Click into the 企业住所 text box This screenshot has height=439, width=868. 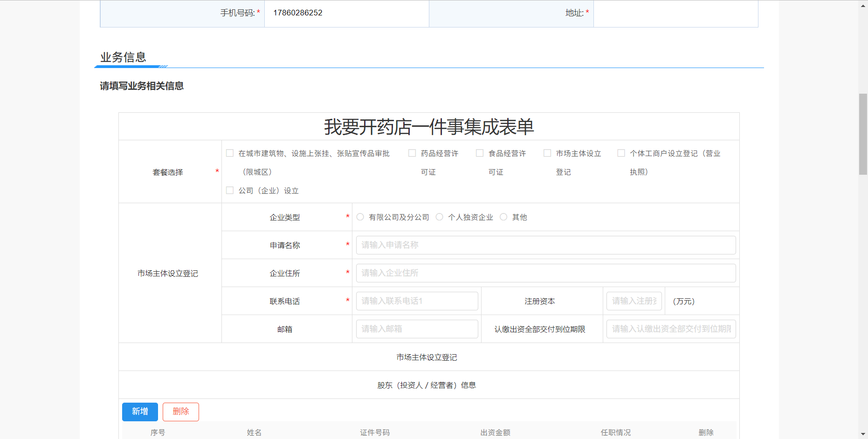(545, 273)
